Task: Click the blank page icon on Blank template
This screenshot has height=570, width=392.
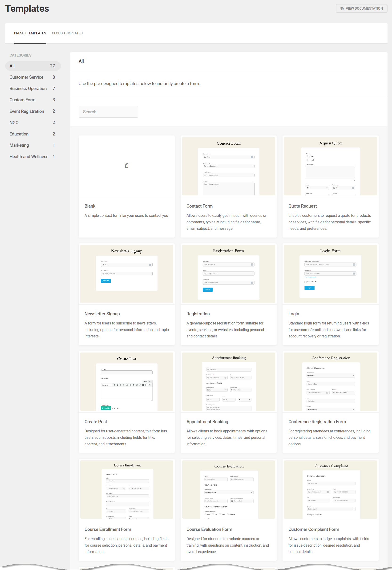Action: point(127,165)
